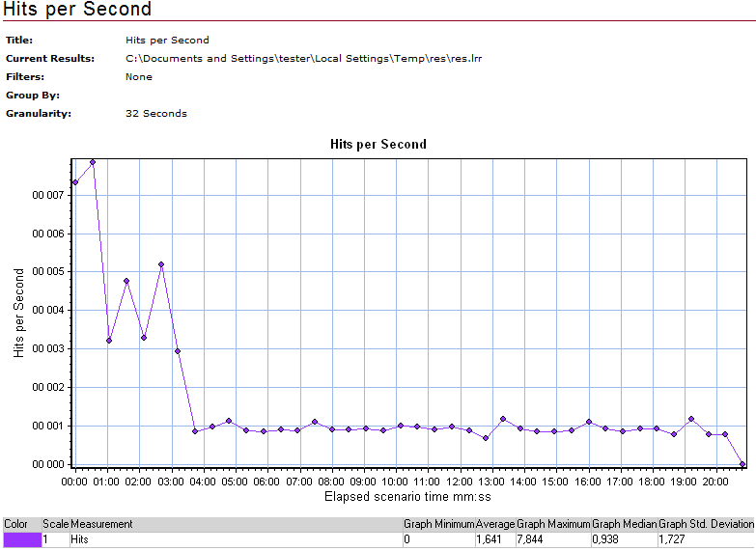Click the 'Color' column header
Image resolution: width=756 pixels, height=551 pixels.
[x=22, y=524]
